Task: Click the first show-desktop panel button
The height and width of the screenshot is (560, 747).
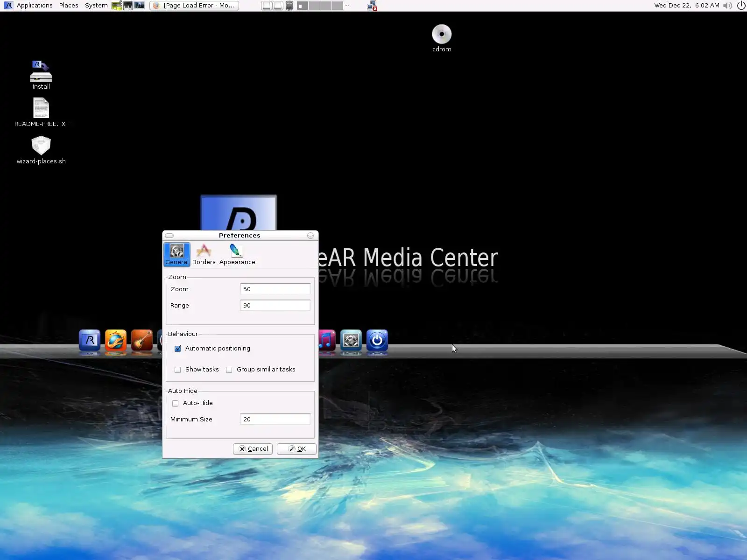Action: pos(266,6)
